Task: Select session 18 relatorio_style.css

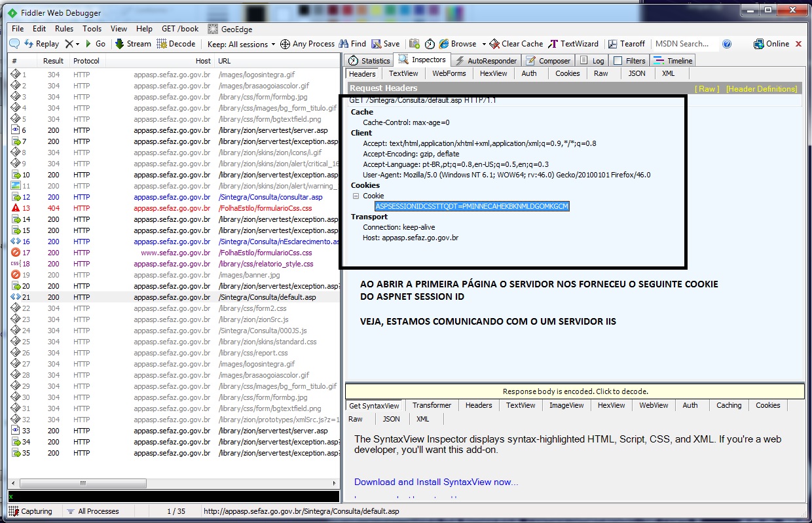Action: click(x=174, y=264)
